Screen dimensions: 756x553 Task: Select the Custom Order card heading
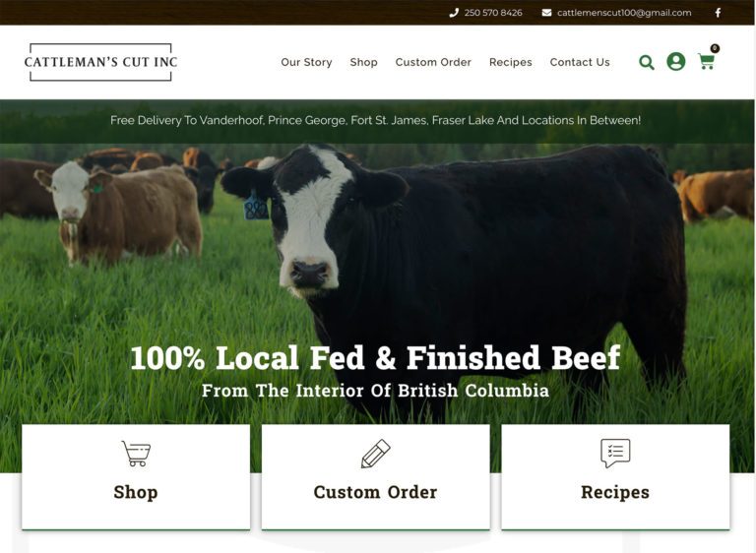(x=376, y=492)
